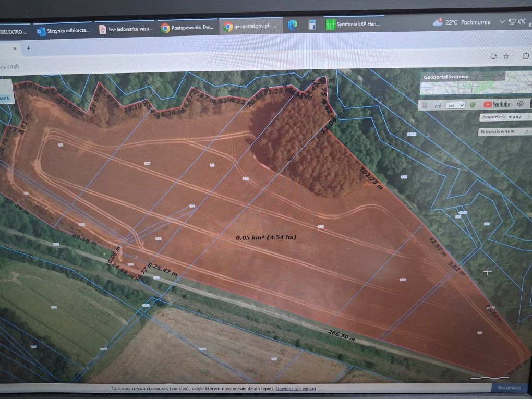Screen dimensions: 532x399
Task: Click the 18.10 m segment length label
Action: coord(134,108)
